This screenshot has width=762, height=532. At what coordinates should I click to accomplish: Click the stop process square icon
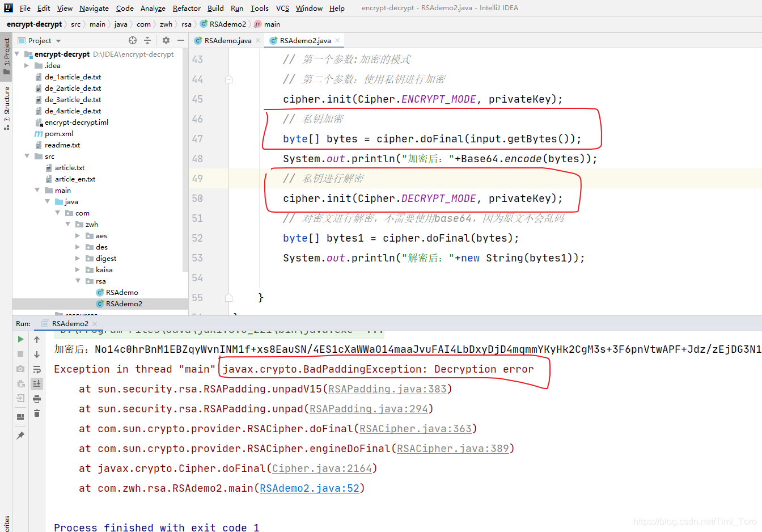[20, 354]
